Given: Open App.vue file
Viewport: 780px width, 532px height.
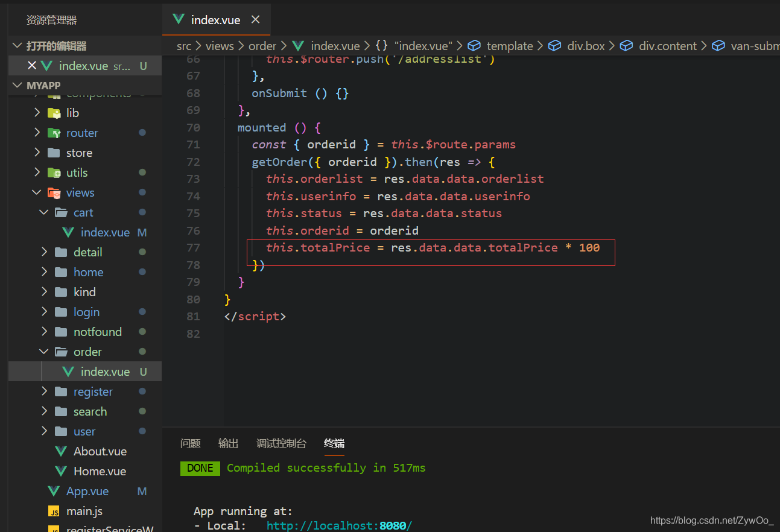Looking at the screenshot, I should pyautogui.click(x=87, y=491).
